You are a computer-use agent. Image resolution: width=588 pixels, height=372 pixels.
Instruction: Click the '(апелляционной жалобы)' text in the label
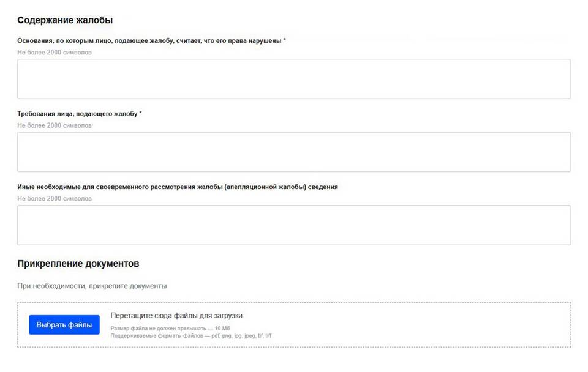[x=262, y=187]
